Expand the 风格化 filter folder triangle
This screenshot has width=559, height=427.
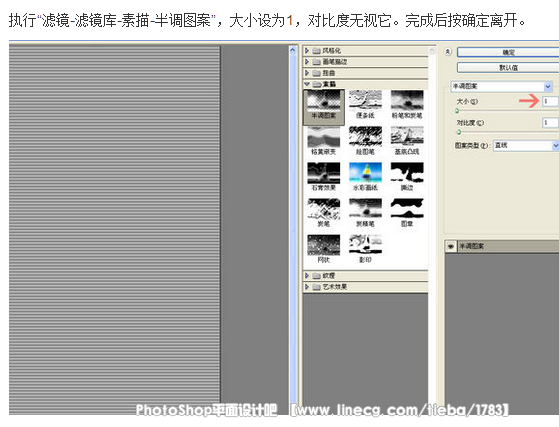click(307, 51)
